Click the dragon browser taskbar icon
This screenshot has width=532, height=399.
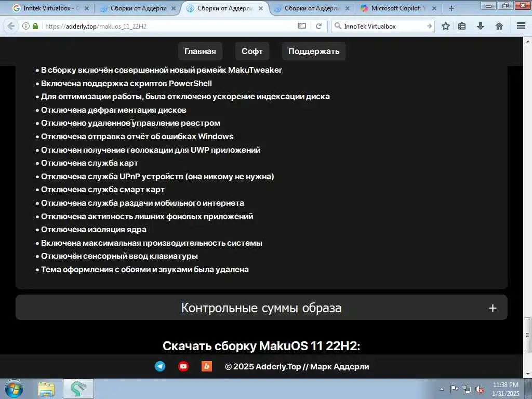(78, 389)
